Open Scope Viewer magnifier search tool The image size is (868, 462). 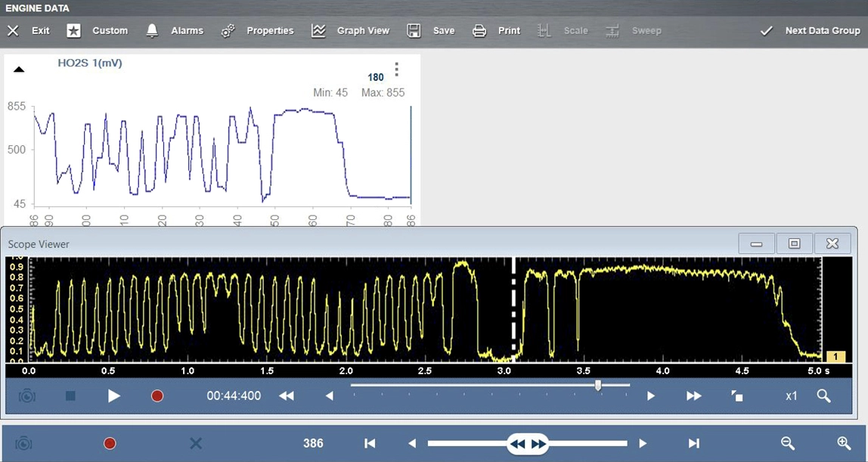pos(824,395)
